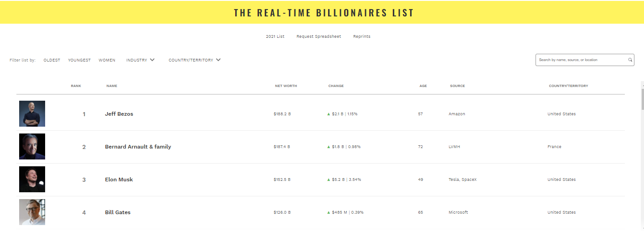Click Bernard Arnault profile photo
644x231 pixels.
pyautogui.click(x=32, y=146)
